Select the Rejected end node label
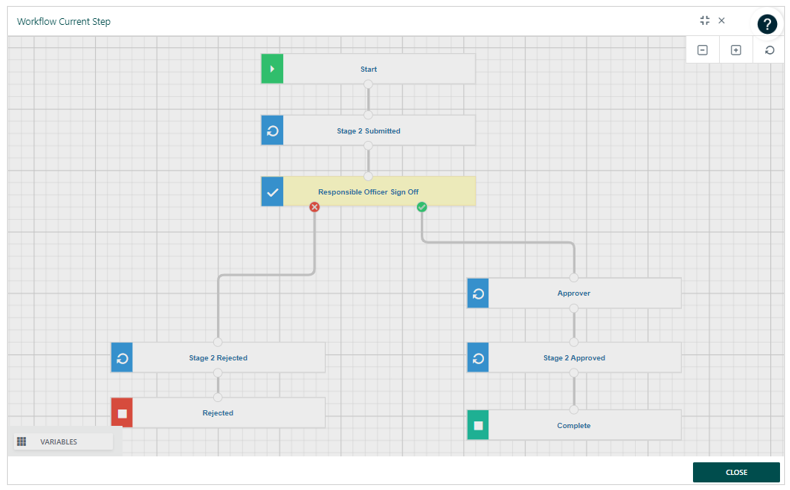The image size is (790, 490). pyautogui.click(x=218, y=413)
